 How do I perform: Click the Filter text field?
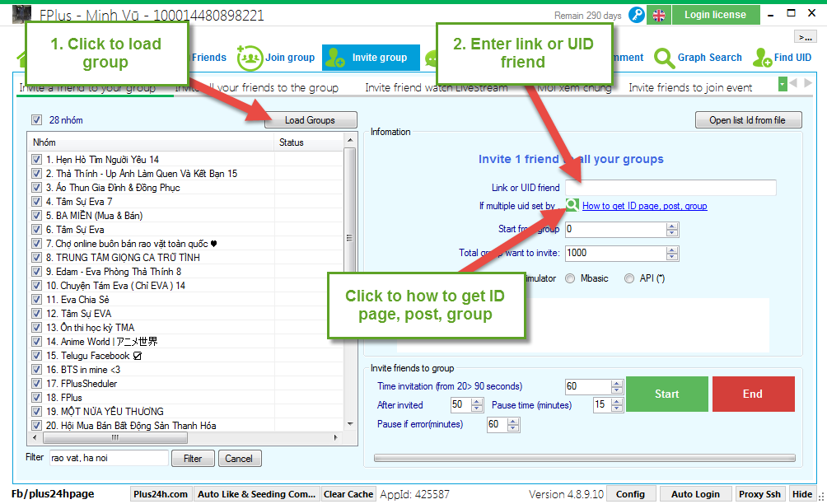coord(110,458)
